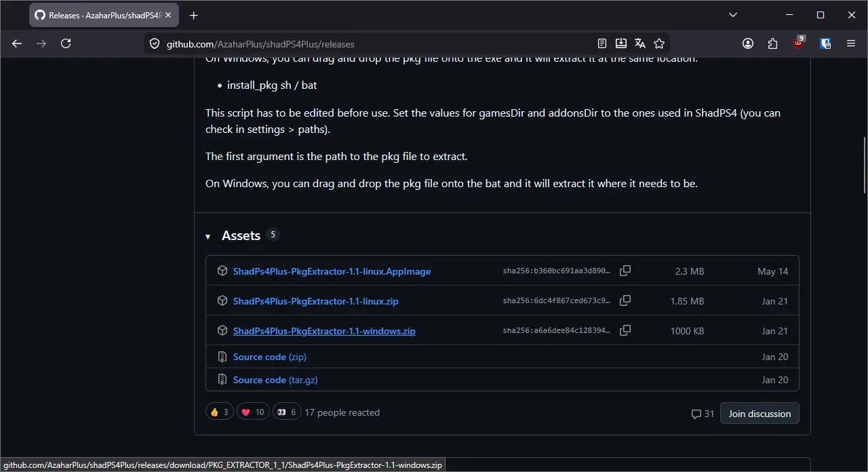This screenshot has height=472, width=868.
Task: Click the install/save page icon in address bar
Action: coord(620,43)
